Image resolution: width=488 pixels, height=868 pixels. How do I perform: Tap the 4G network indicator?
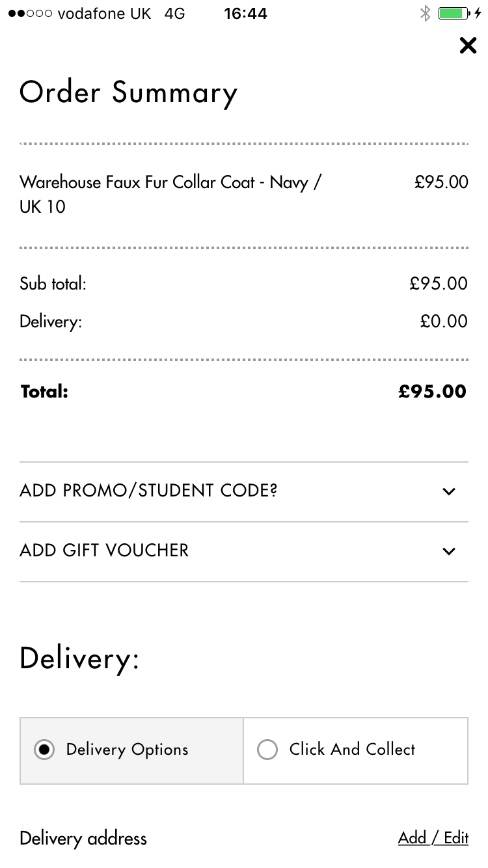pyautogui.click(x=174, y=14)
